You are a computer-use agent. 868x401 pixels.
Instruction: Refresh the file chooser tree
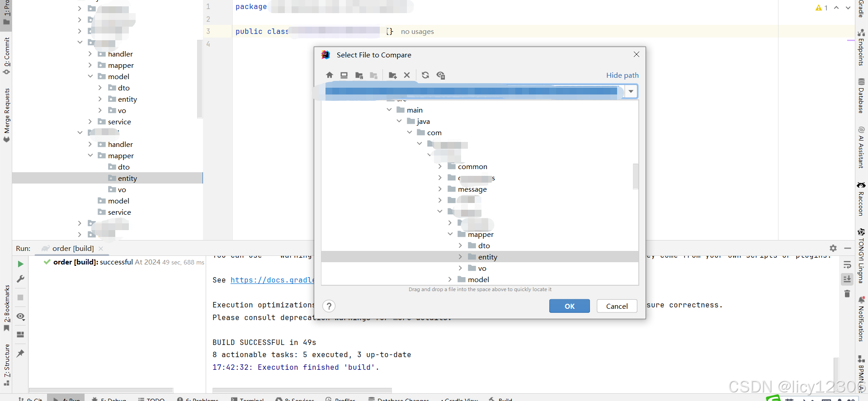coord(425,75)
